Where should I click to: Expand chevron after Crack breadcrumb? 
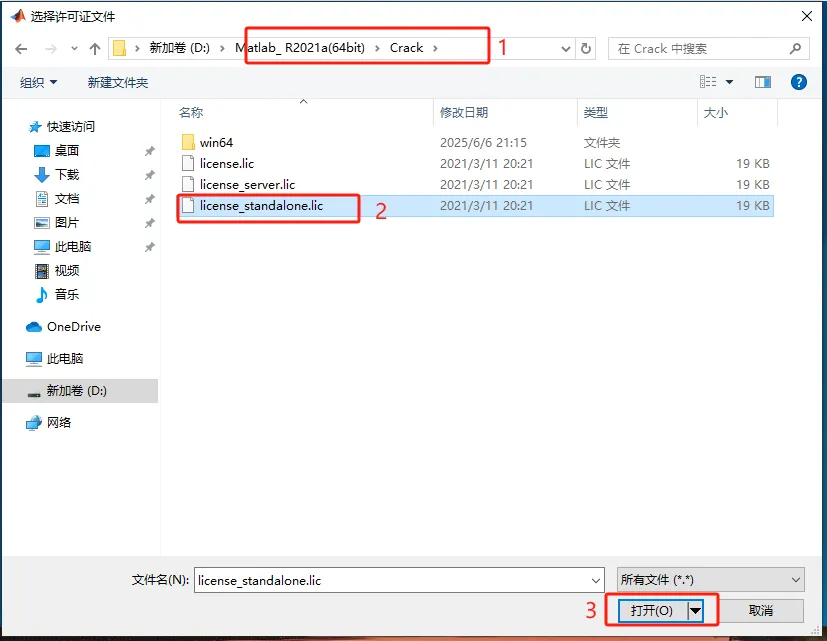point(435,49)
